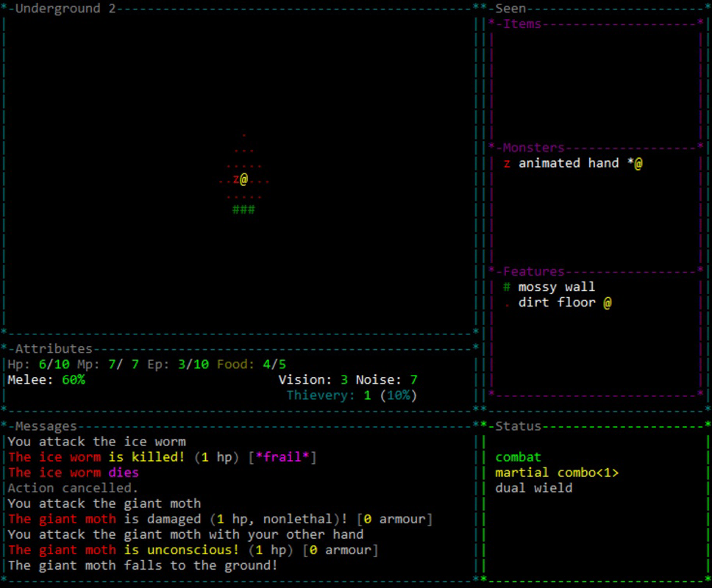Click the red z monster on the map
712x588 pixels.
(236, 179)
